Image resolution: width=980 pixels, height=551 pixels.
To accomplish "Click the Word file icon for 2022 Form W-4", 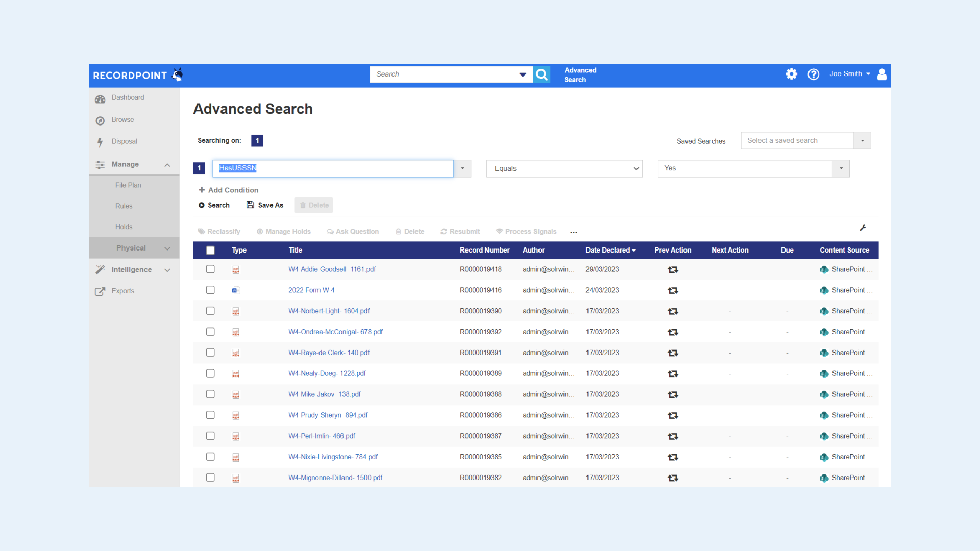I will coord(235,291).
